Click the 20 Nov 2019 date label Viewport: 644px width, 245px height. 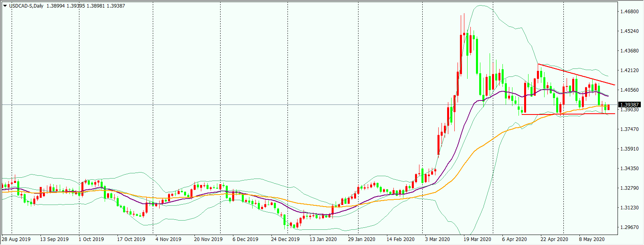tap(208, 239)
